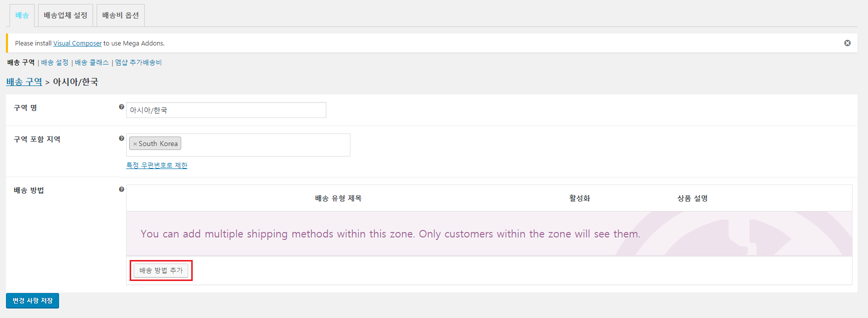The width and height of the screenshot is (868, 318).
Task: Return to 배송 구역 via breadcrumb link
Action: click(24, 82)
